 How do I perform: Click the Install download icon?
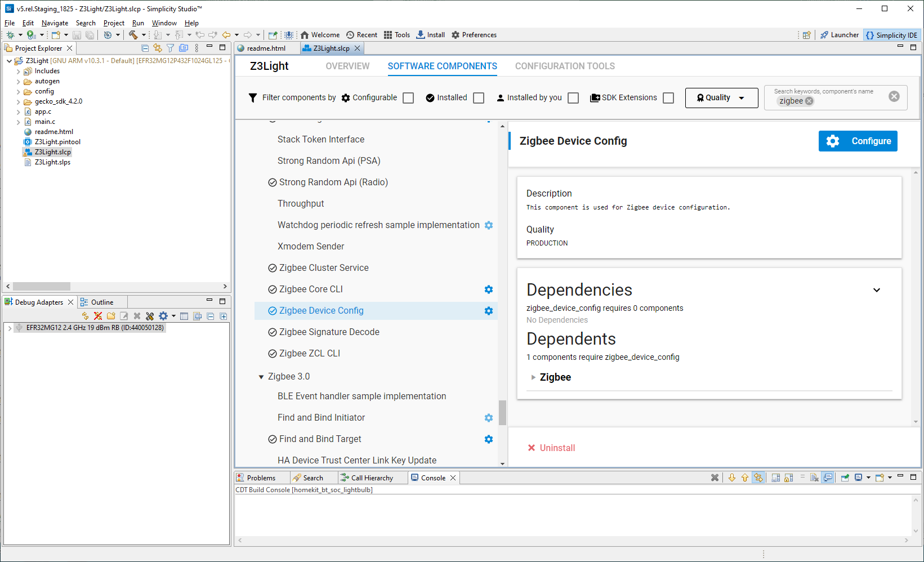point(421,35)
